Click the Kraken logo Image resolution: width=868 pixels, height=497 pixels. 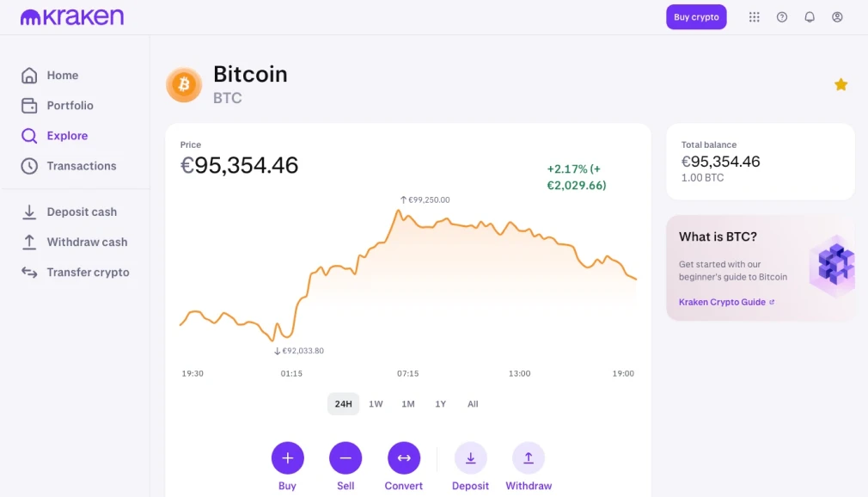[x=72, y=17]
